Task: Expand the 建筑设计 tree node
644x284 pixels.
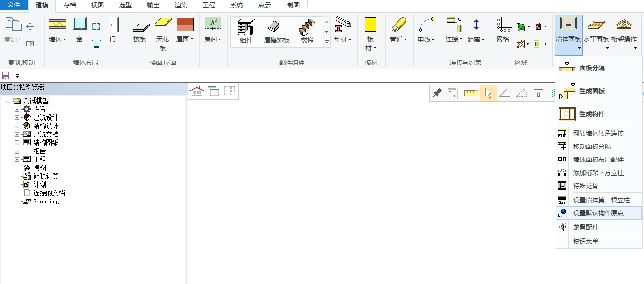Action: (17, 117)
